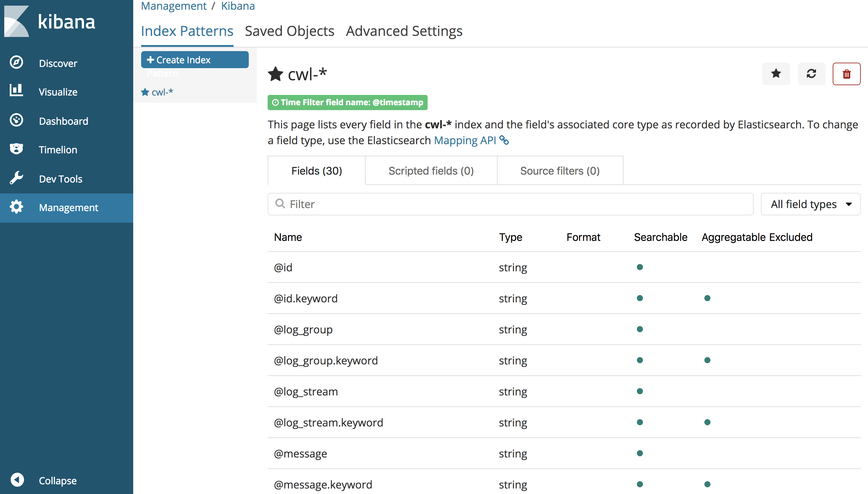The width and height of the screenshot is (868, 494).
Task: Select Fields tab showing 30 fields
Action: [316, 170]
